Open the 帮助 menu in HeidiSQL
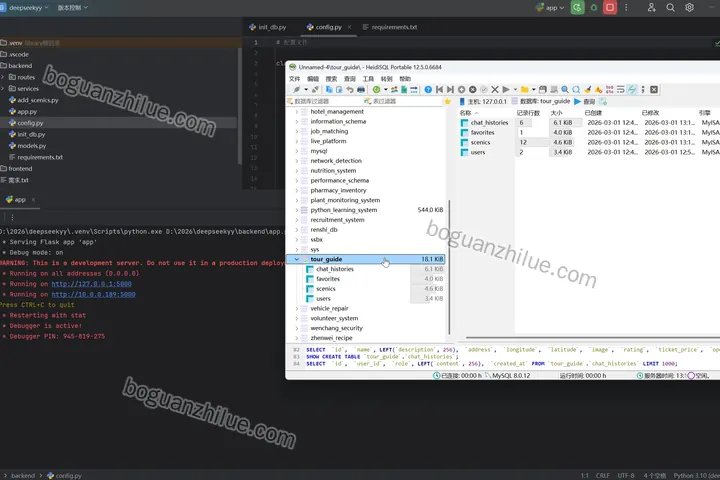The height and width of the screenshot is (480, 720). pos(405,79)
